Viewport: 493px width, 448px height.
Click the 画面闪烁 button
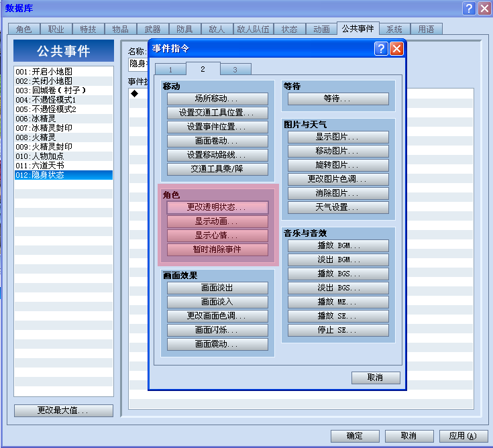point(217,330)
